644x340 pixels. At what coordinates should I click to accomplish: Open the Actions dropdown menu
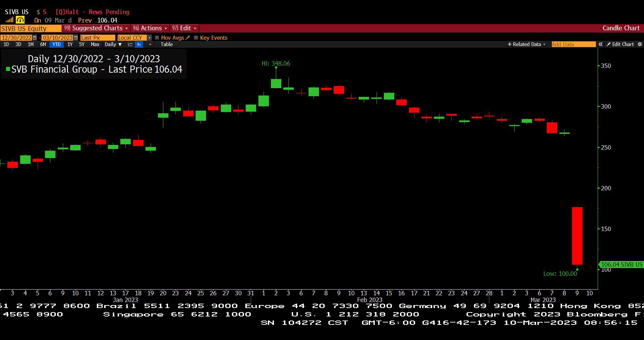point(150,28)
